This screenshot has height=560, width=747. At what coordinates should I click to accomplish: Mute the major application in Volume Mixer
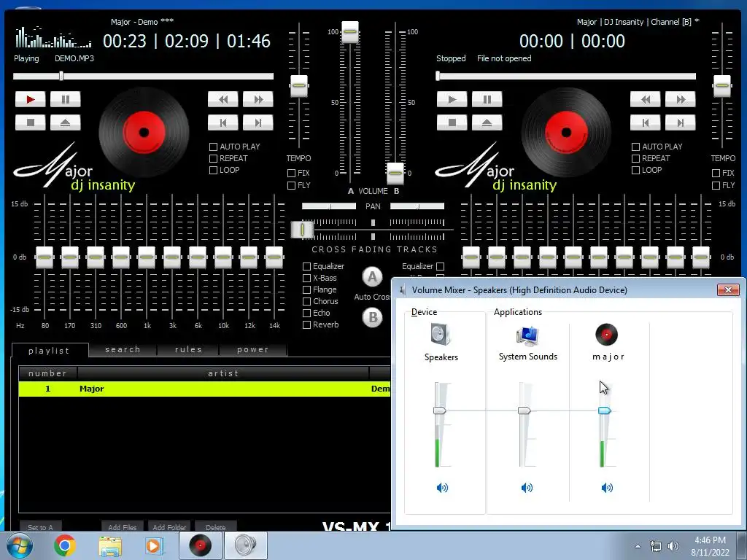click(607, 487)
